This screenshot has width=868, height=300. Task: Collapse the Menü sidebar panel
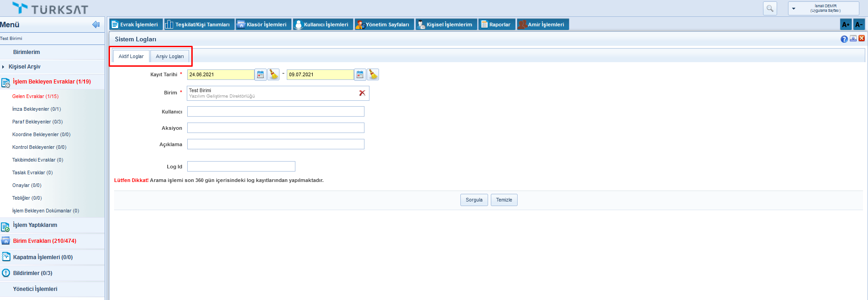point(96,25)
